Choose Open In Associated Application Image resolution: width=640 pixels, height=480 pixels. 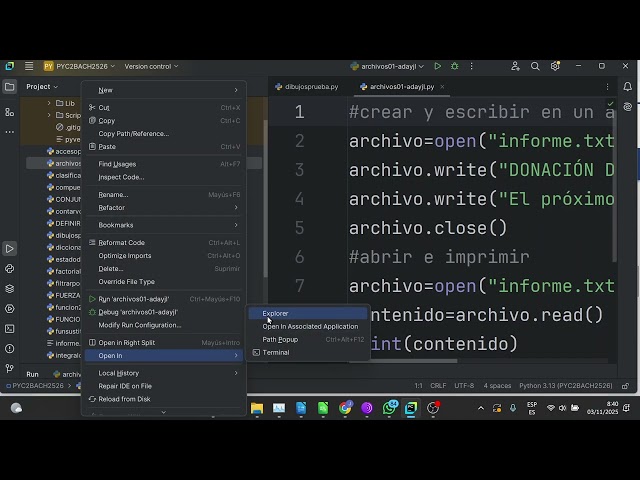[308, 327]
